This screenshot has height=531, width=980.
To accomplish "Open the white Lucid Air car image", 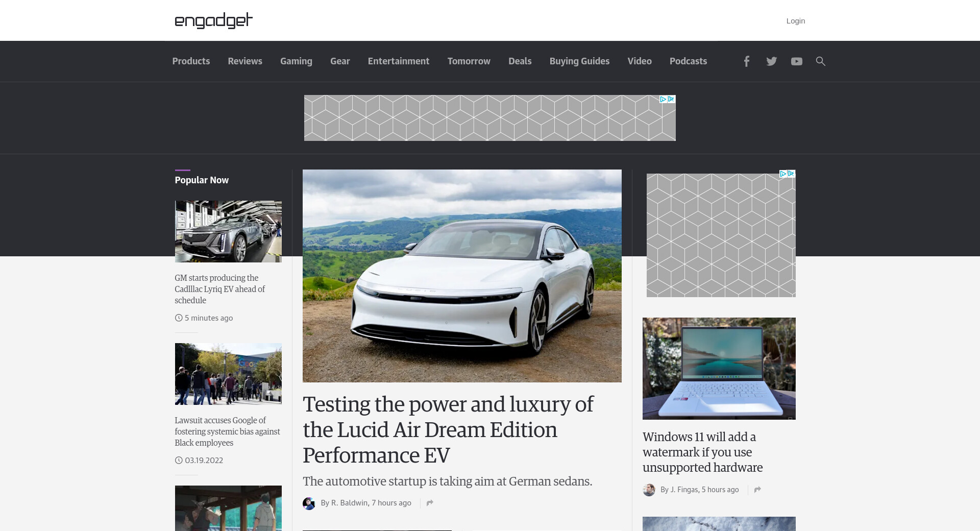I will click(462, 276).
